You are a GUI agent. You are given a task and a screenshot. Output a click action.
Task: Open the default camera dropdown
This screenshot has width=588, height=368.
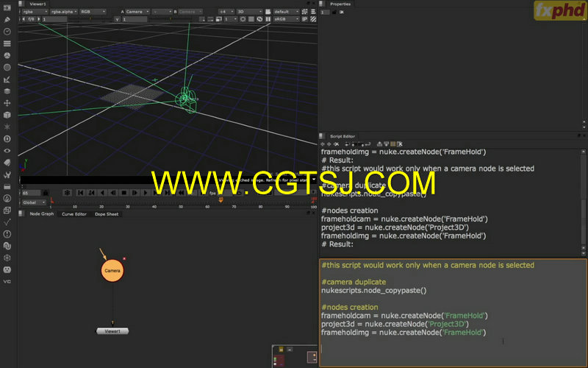286,12
